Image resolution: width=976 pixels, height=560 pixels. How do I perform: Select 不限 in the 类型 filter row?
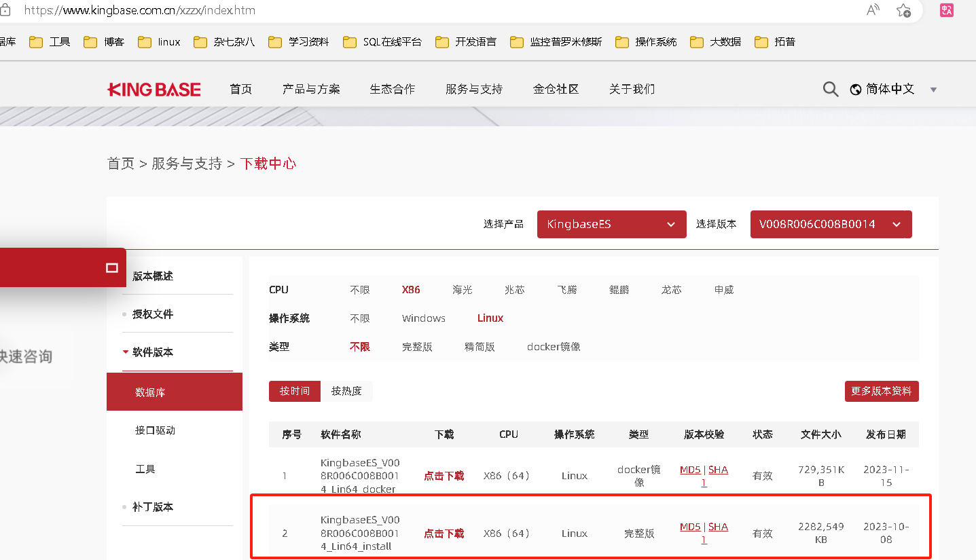point(360,347)
